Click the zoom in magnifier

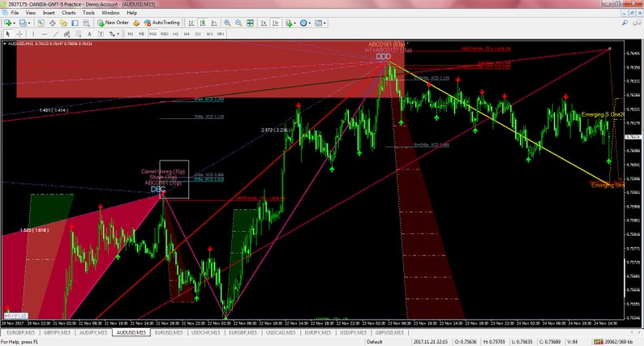click(x=227, y=23)
